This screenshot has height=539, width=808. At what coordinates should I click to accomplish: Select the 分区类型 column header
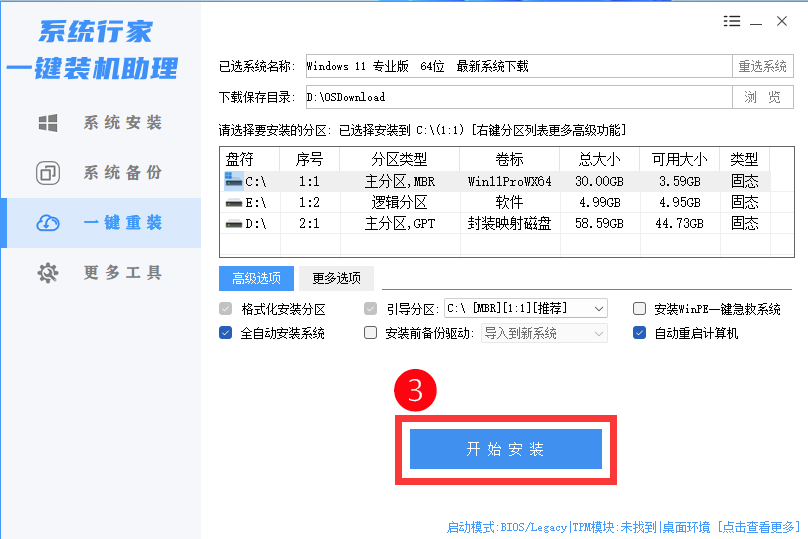point(399,159)
